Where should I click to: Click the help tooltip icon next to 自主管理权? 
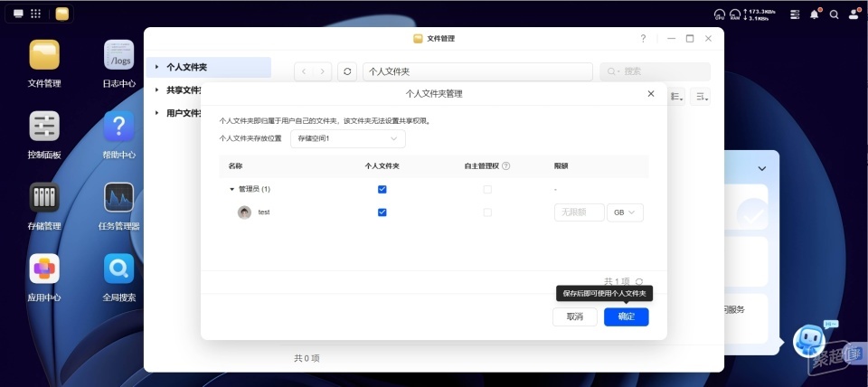pos(506,166)
